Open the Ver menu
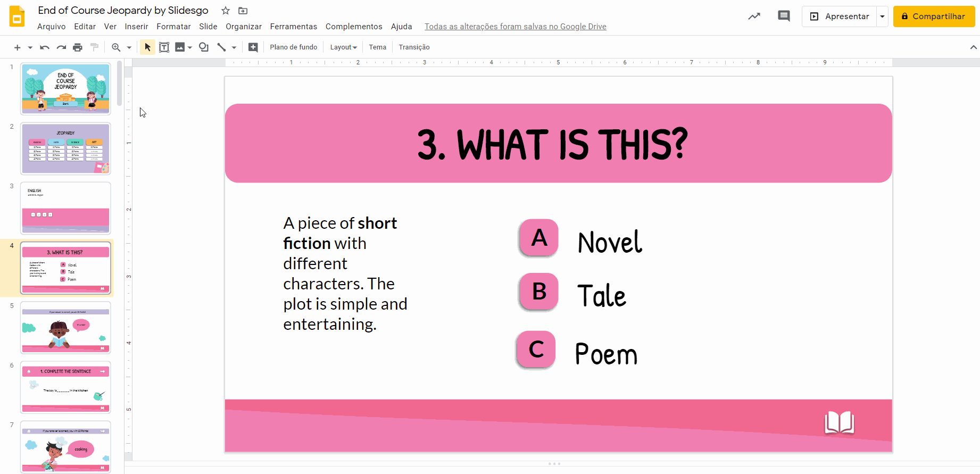The width and height of the screenshot is (980, 474). point(110,27)
